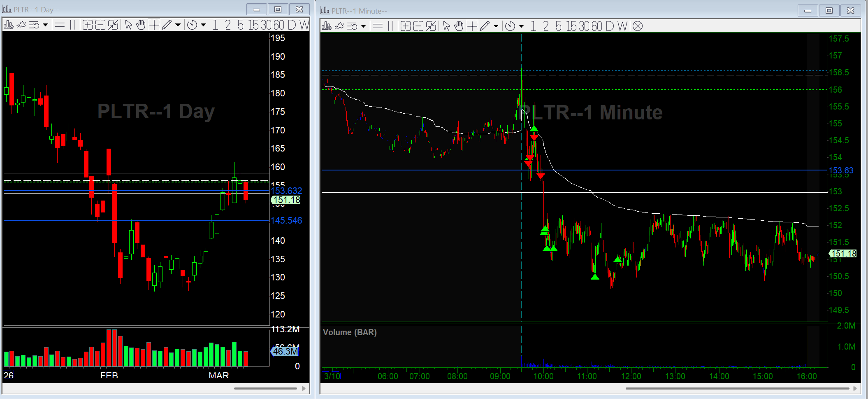The width and height of the screenshot is (868, 399).
Task: Click the 153.63 blue price label on the Minute chart
Action: point(841,170)
